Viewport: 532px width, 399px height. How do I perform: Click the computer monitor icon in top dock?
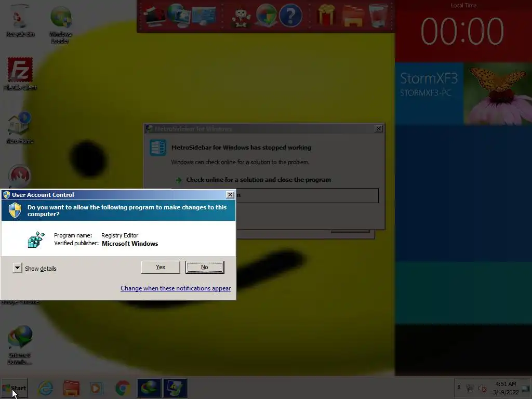click(x=154, y=16)
